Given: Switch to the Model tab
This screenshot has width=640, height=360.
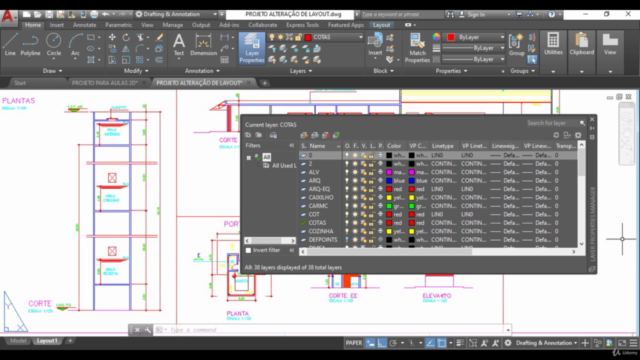Looking at the screenshot, I should 18,341.
